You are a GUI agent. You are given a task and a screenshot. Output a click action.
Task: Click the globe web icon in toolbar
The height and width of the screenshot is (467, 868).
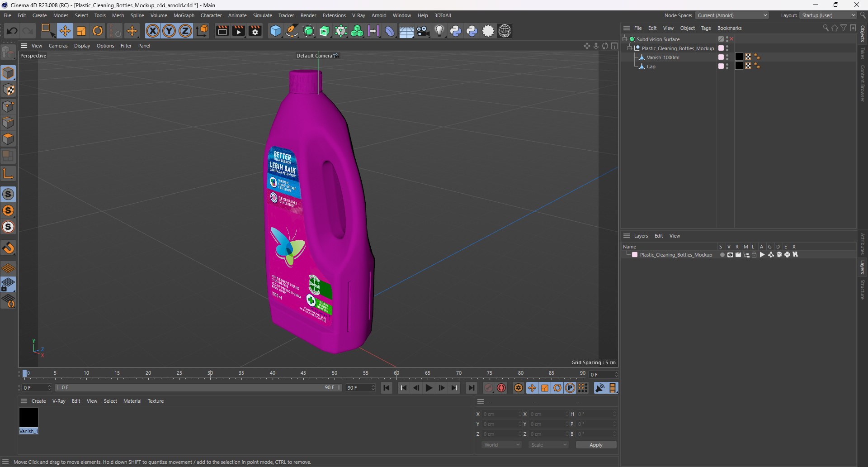point(505,31)
